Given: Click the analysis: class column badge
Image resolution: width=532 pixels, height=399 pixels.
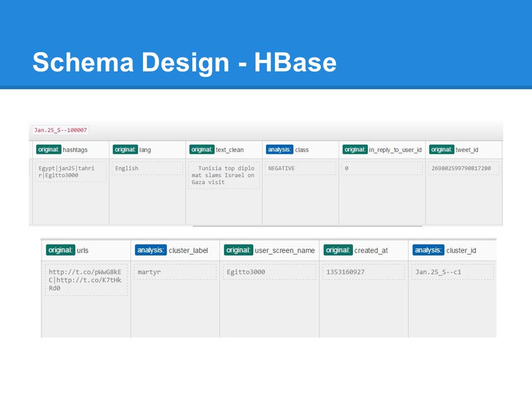Looking at the screenshot, I should point(279,150).
